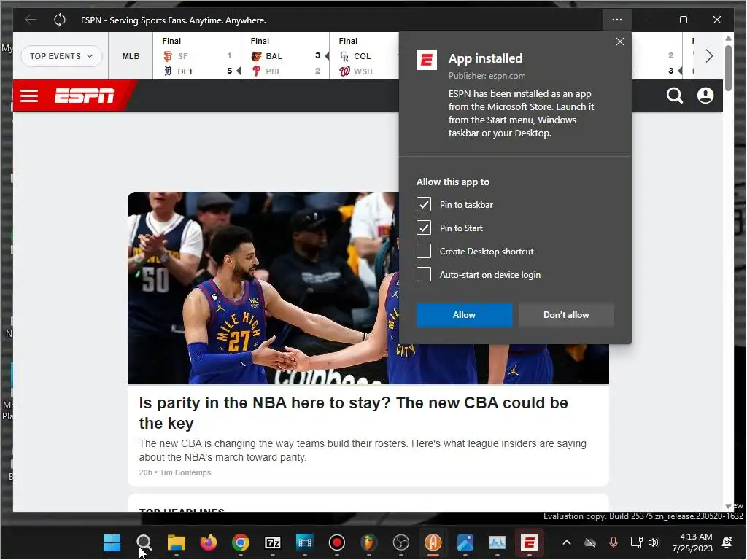Open the ESPN app taskbar icon
The height and width of the screenshot is (560, 747).
530,542
